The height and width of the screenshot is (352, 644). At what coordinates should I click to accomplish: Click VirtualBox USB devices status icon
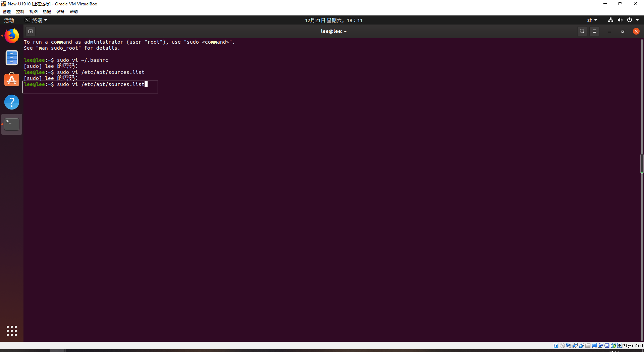[x=582, y=345]
